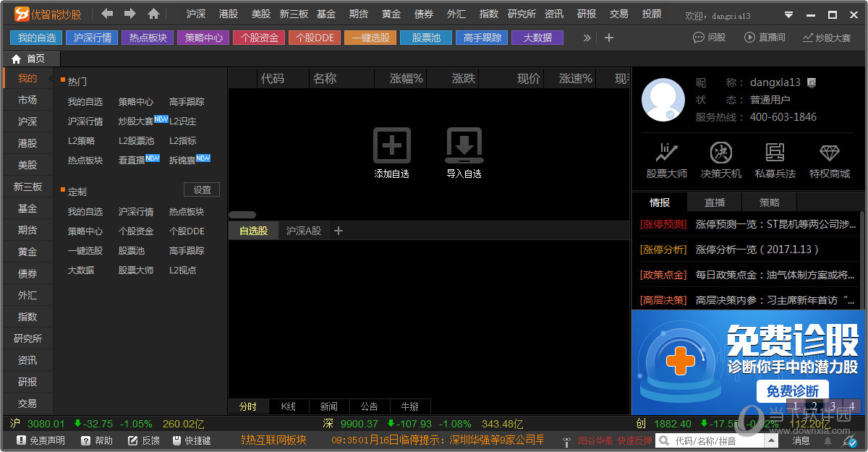The width and height of the screenshot is (868, 452).
Task: Select the 公告 tab
Action: point(370,406)
